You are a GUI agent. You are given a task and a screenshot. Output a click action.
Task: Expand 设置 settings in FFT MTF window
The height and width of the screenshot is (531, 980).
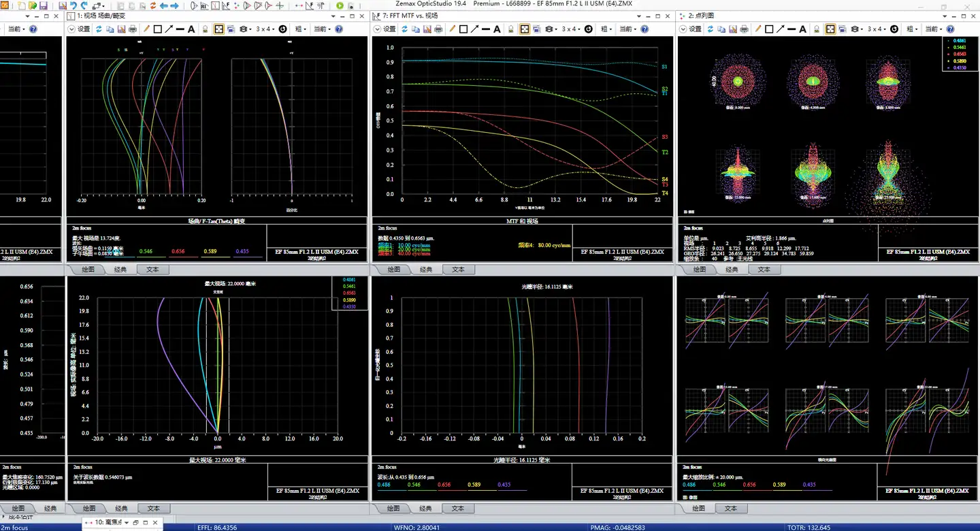coord(385,29)
